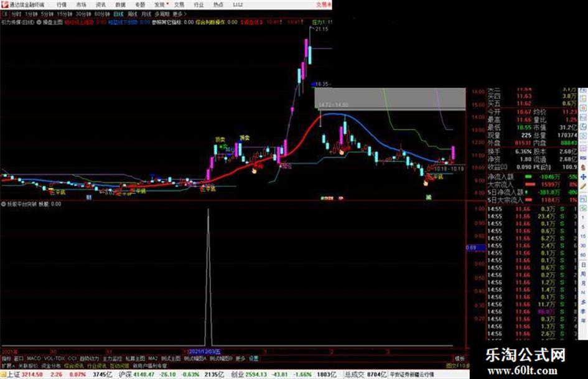The height and width of the screenshot is (379, 588).
Task: Switch to the 1分钟 period tab
Action: (x=31, y=14)
